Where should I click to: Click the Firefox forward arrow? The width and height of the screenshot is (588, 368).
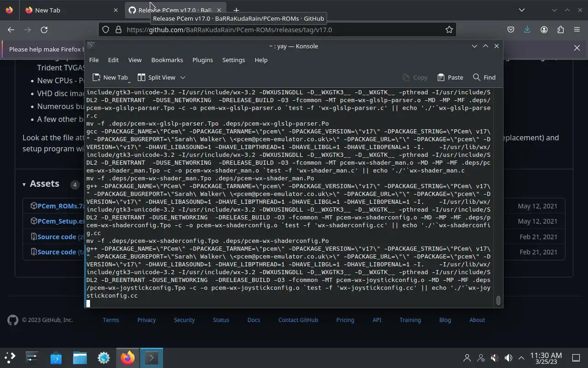[28, 29]
